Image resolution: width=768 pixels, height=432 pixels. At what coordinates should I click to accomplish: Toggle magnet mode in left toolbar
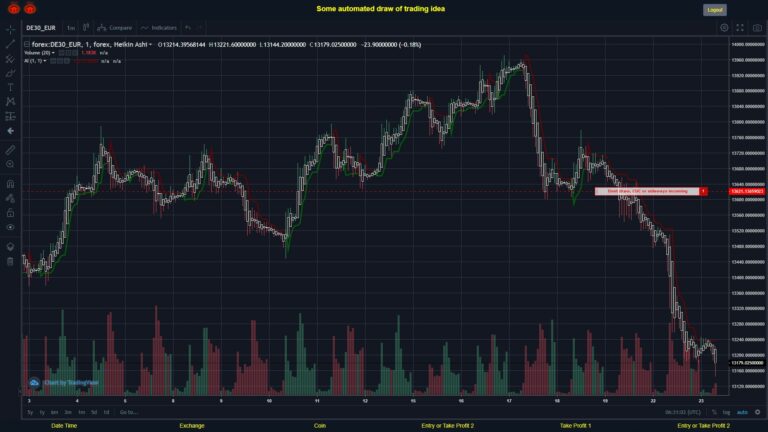[x=10, y=184]
